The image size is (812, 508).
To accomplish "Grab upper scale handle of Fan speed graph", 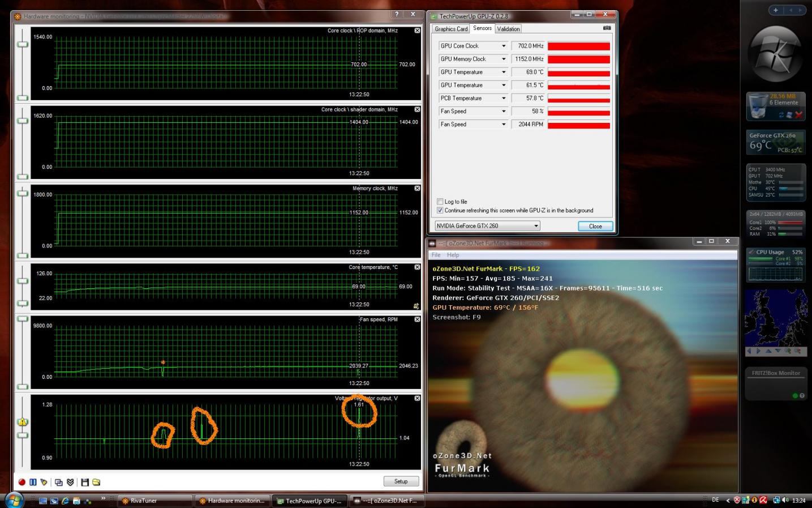I will coord(23,319).
